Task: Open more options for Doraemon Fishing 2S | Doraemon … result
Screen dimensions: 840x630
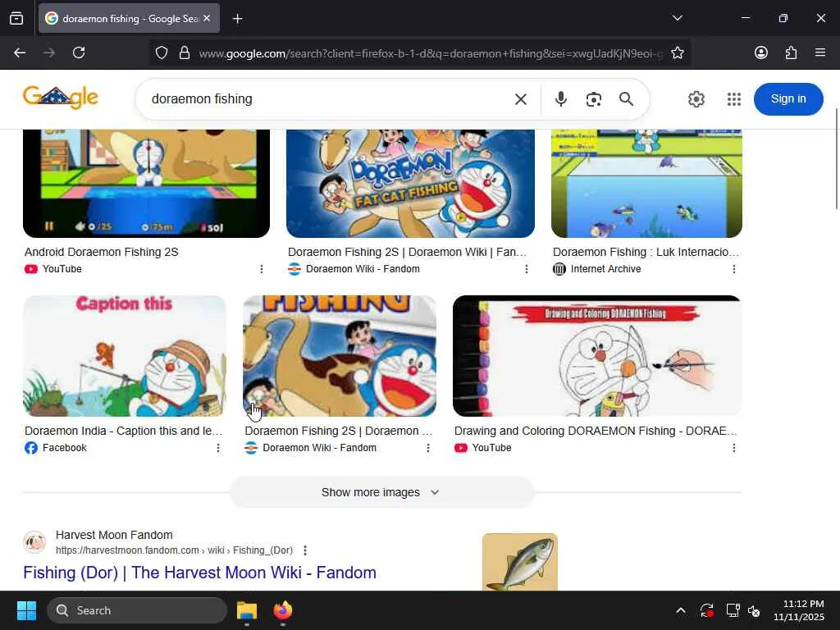Action: 428,448
